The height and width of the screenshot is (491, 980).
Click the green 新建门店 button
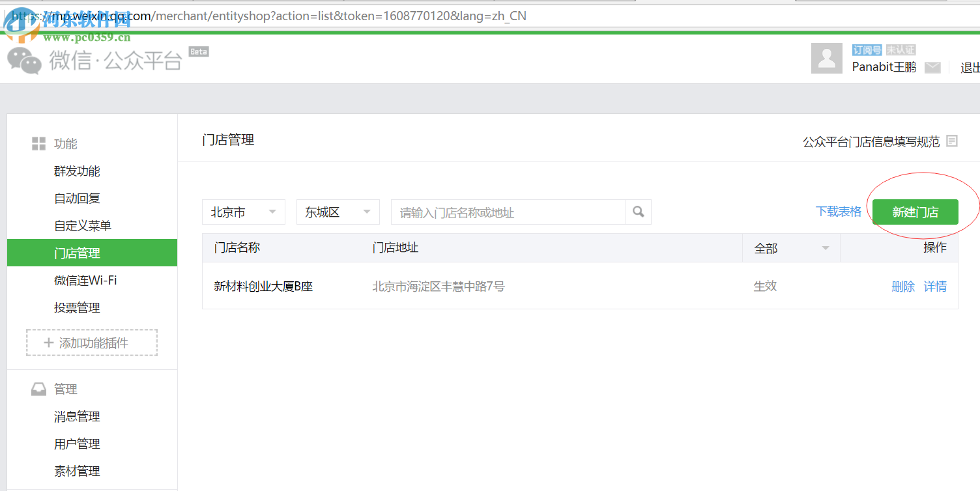[915, 212]
